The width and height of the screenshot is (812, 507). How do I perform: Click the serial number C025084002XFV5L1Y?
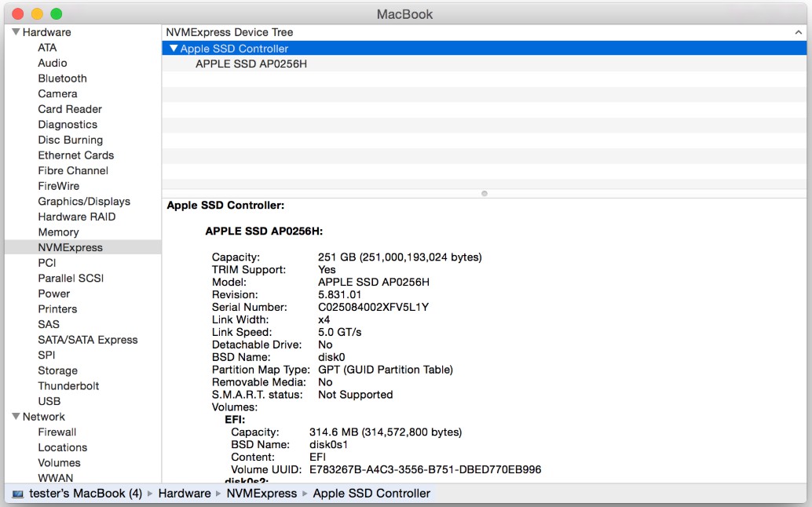(x=373, y=308)
